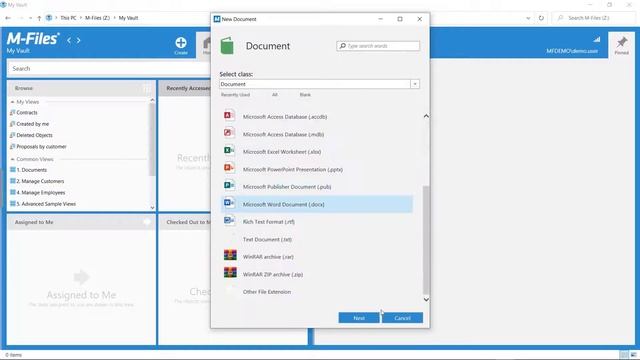Click the M-Files back navigation chevron
The width and height of the screenshot is (640, 360).
click(69, 40)
